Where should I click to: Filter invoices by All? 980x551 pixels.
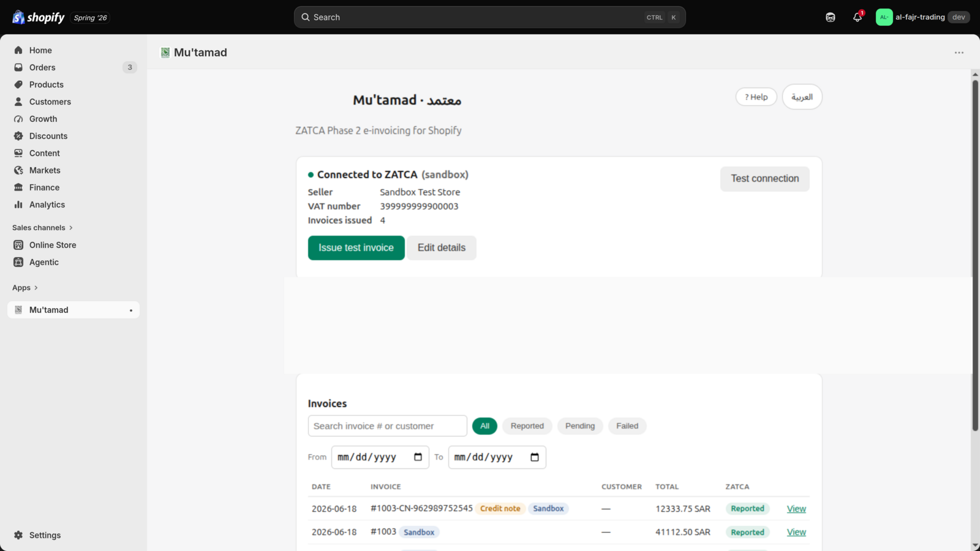(484, 426)
